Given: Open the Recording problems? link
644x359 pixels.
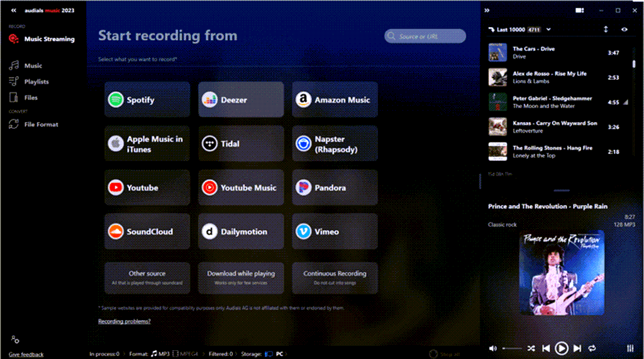Looking at the screenshot, I should [125, 321].
